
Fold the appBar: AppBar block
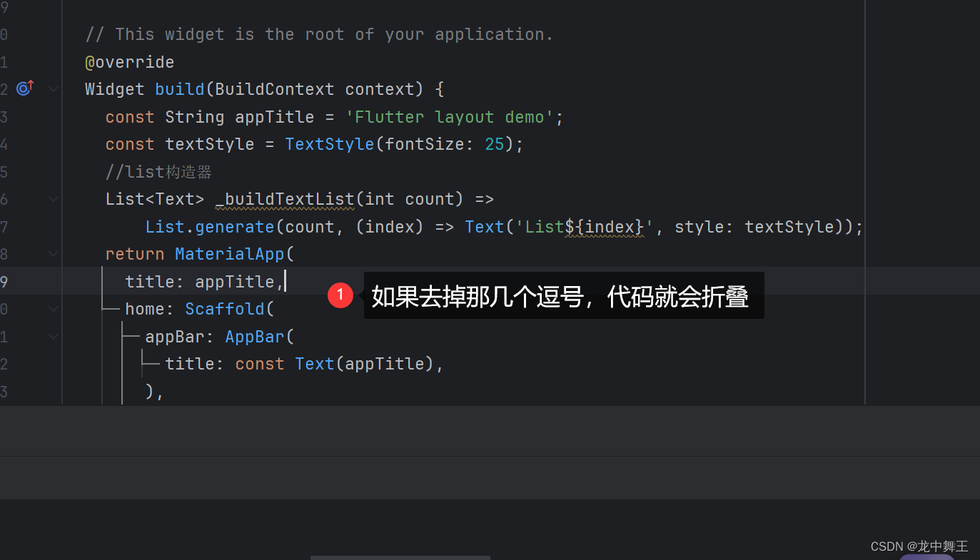[x=54, y=336]
